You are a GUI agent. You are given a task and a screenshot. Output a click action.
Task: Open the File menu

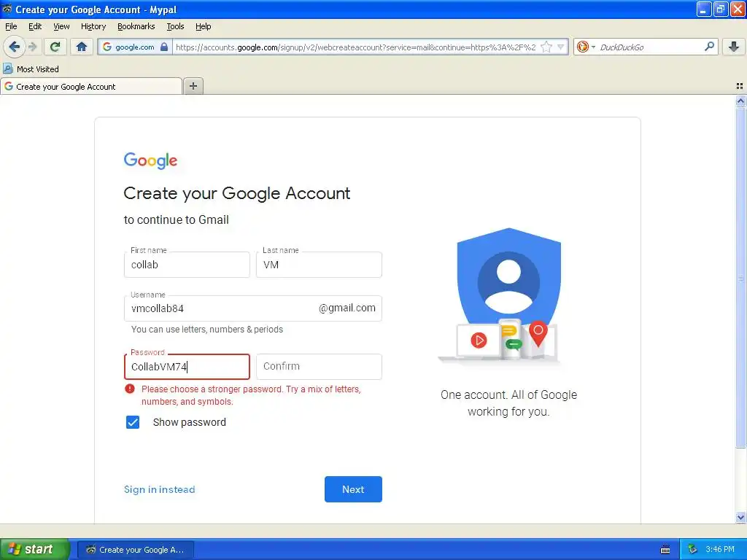11,26
